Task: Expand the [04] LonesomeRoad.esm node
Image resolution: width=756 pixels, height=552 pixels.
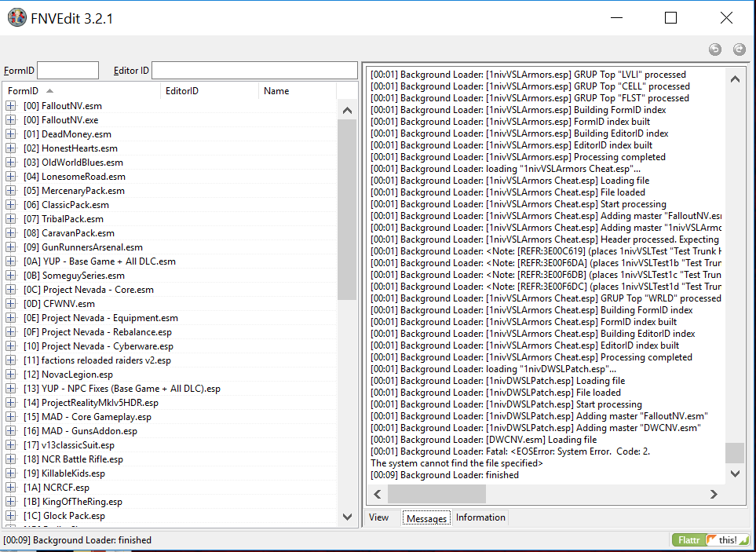Action: [x=11, y=177]
